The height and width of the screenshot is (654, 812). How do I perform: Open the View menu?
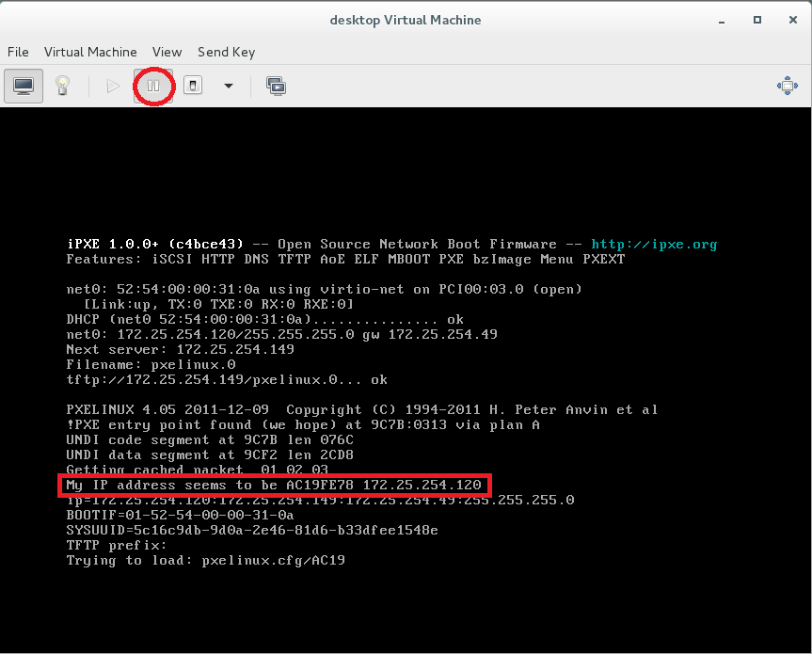tap(167, 52)
